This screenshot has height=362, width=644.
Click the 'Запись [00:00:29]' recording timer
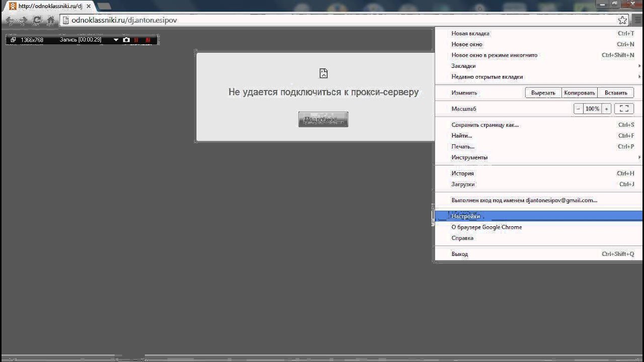[80, 40]
